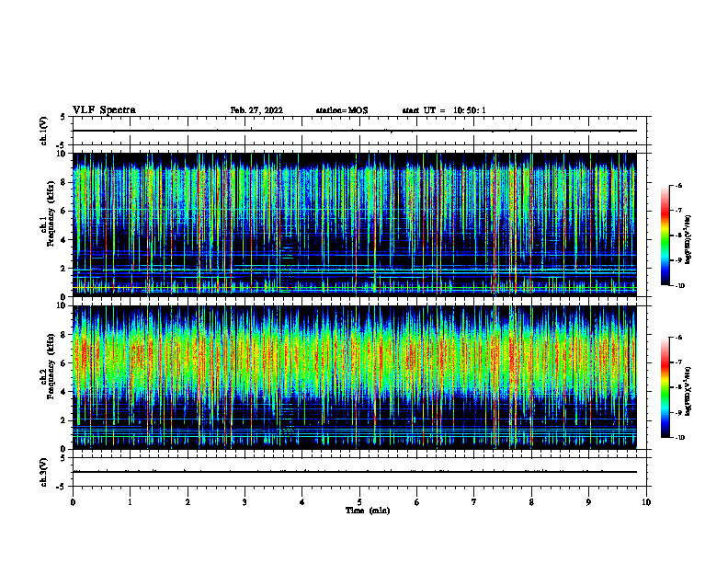The image size is (728, 563).
Task: Click the ch.3(V) waveform axis label
Action: coord(43,473)
